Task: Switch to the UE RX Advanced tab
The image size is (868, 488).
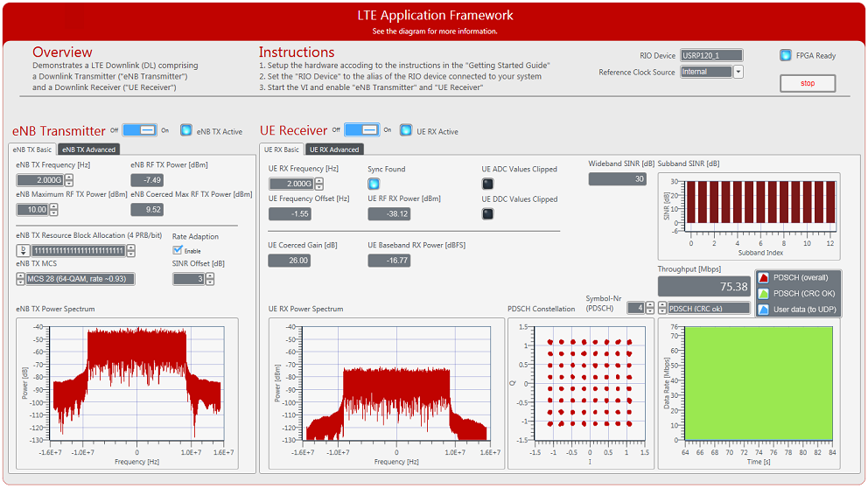Action: pyautogui.click(x=334, y=150)
